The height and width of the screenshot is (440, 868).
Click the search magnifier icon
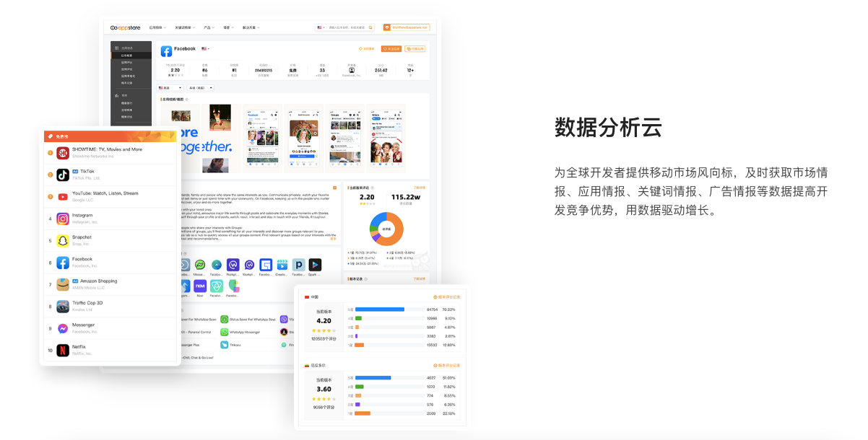coord(371,27)
